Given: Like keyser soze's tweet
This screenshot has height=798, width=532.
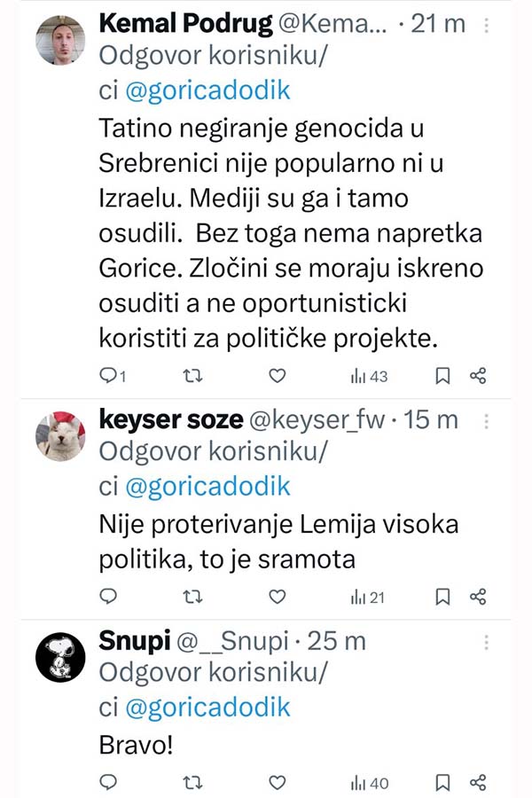Looking at the screenshot, I should (278, 597).
